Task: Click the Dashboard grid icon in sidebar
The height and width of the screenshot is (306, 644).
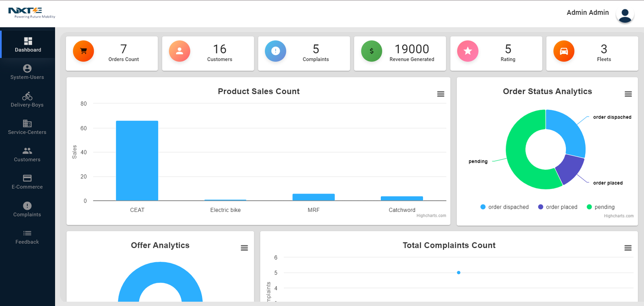Action: [28, 41]
